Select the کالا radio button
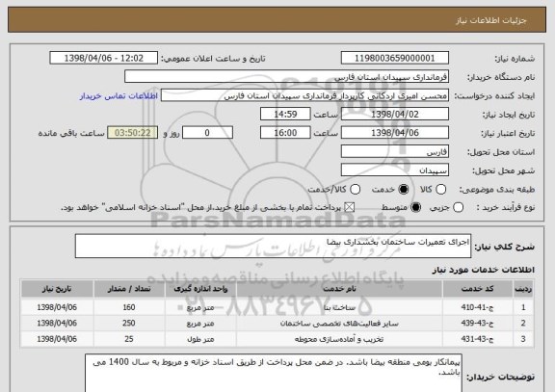This screenshot has height=392, width=555. (440, 190)
